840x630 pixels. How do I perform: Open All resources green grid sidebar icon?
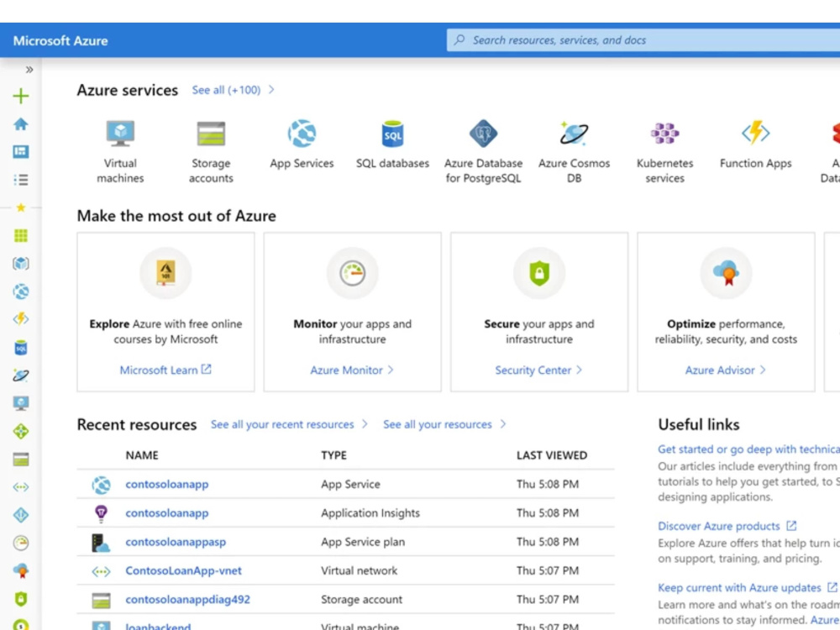pyautogui.click(x=21, y=236)
